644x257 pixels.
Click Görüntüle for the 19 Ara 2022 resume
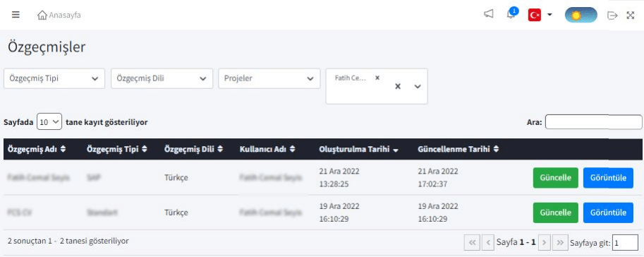[x=608, y=213]
